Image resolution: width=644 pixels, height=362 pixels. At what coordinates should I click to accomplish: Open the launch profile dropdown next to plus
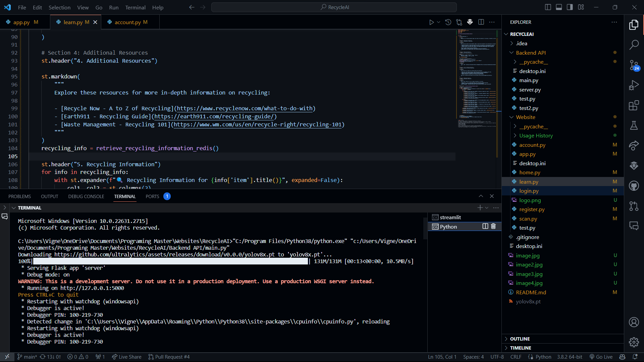pos(487,208)
